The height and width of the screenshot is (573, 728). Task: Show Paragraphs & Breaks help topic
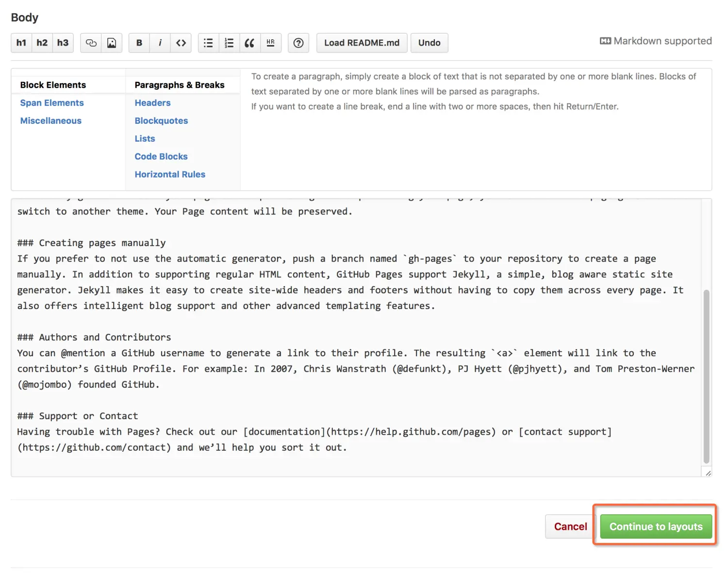point(180,85)
